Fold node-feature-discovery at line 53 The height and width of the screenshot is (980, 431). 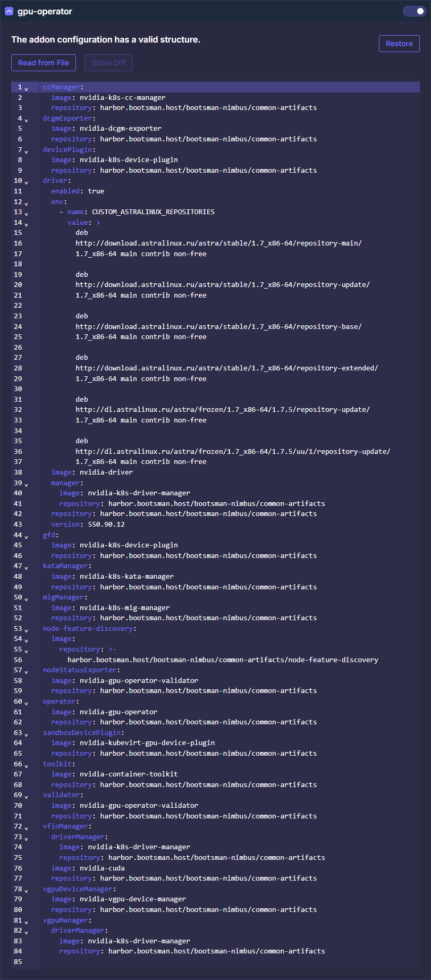pos(27,630)
